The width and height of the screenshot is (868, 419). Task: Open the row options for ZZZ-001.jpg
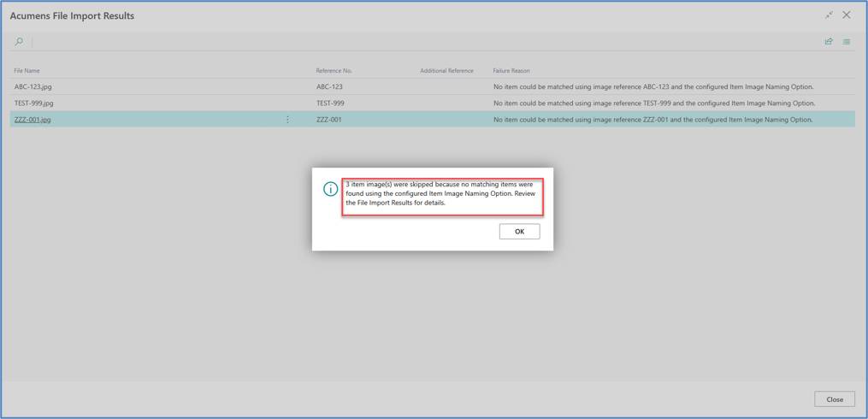click(287, 119)
